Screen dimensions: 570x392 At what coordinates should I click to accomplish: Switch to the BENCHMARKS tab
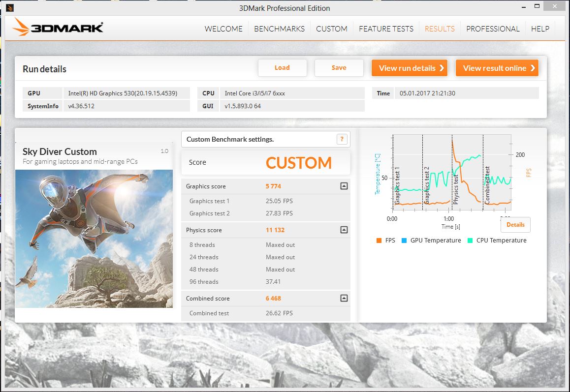279,29
